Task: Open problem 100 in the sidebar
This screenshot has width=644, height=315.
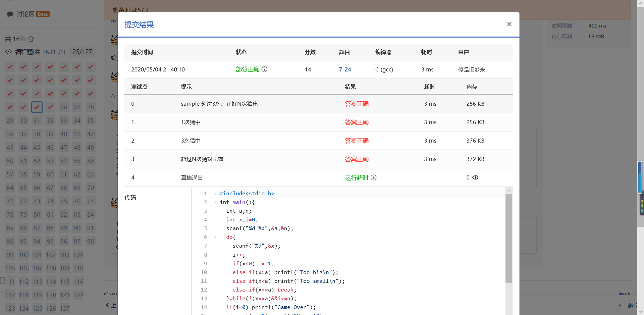Action: pyautogui.click(x=23, y=255)
